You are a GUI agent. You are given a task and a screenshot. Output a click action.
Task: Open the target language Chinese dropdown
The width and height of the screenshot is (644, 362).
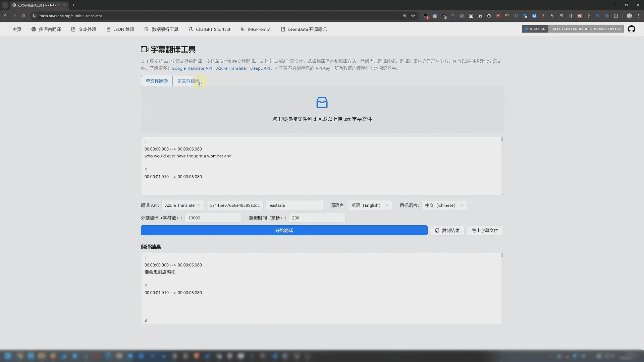(x=443, y=205)
